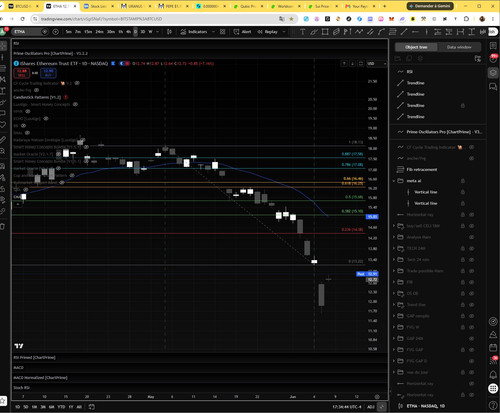Open the candle chart type selector

[x=169, y=32]
